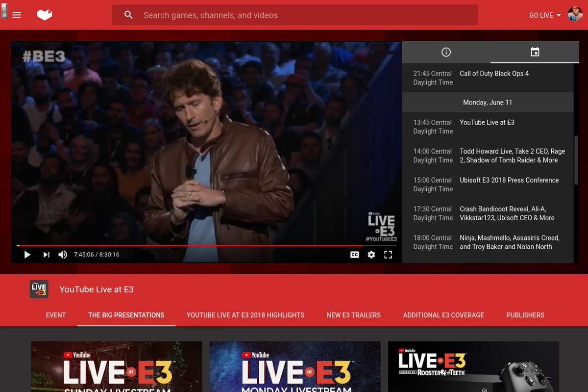Seek on the video progress bar
The height and width of the screenshot is (392, 588).
[207, 245]
